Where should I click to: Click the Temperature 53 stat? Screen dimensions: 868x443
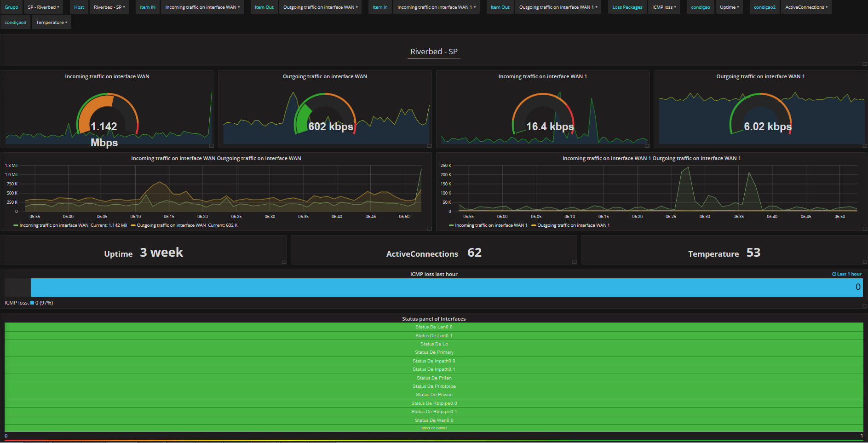pyautogui.click(x=724, y=253)
